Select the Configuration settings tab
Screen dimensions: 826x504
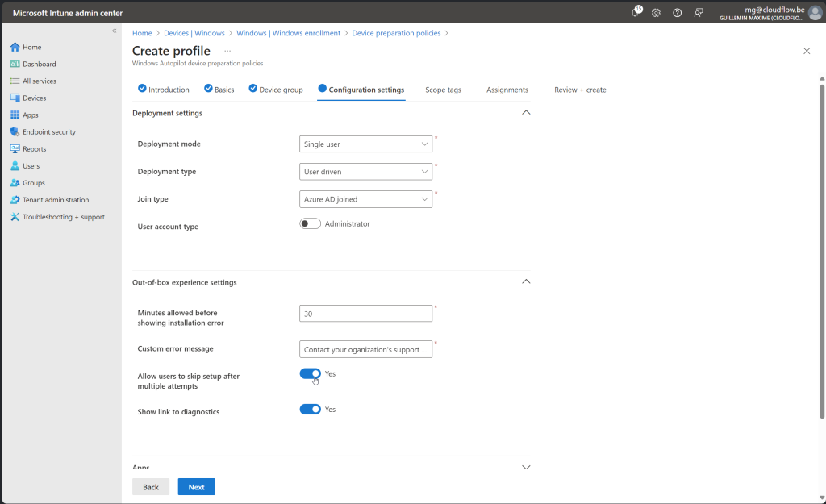(x=361, y=90)
